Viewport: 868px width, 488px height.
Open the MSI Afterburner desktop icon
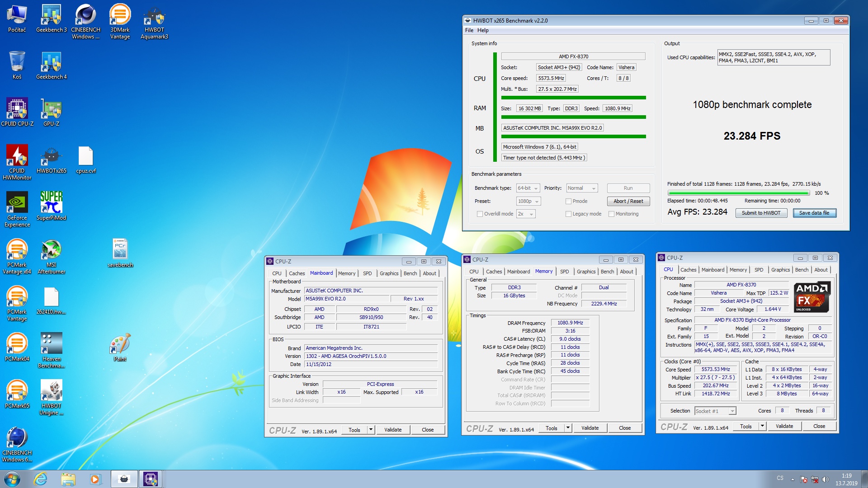click(x=51, y=256)
